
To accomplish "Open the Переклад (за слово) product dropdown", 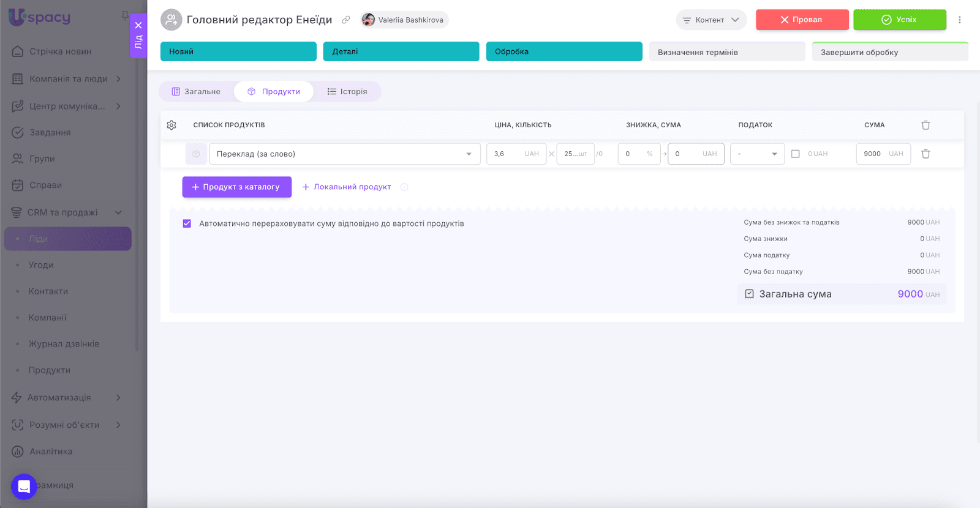I will click(344, 154).
